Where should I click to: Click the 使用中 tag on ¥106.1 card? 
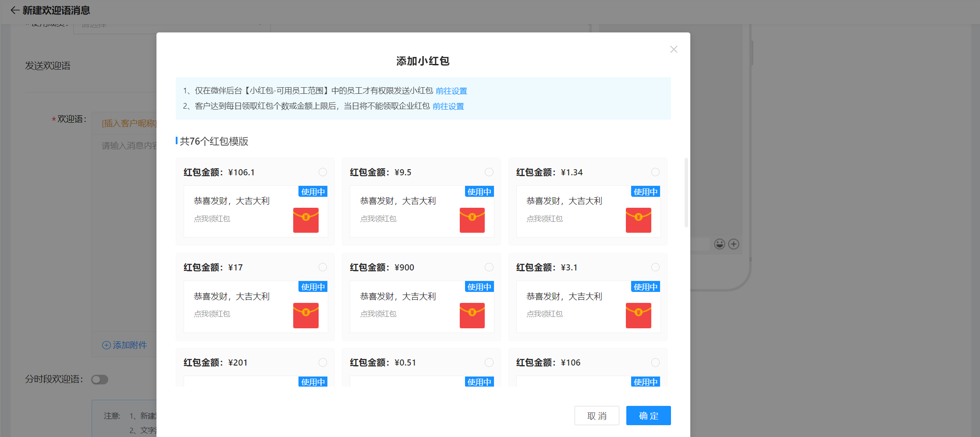tap(313, 192)
